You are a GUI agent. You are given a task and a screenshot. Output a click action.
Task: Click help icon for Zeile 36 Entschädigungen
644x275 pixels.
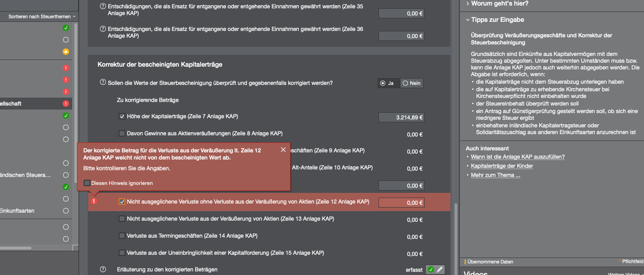coord(103,29)
